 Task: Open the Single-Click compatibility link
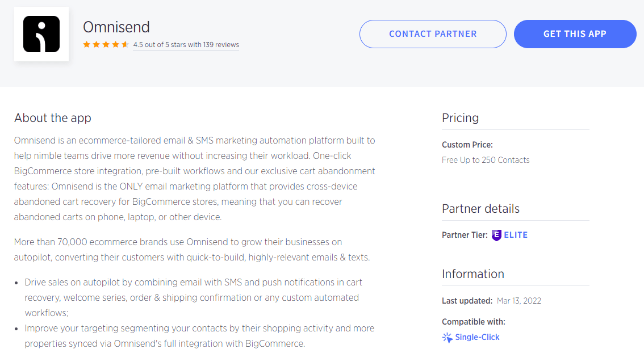pyautogui.click(x=477, y=337)
